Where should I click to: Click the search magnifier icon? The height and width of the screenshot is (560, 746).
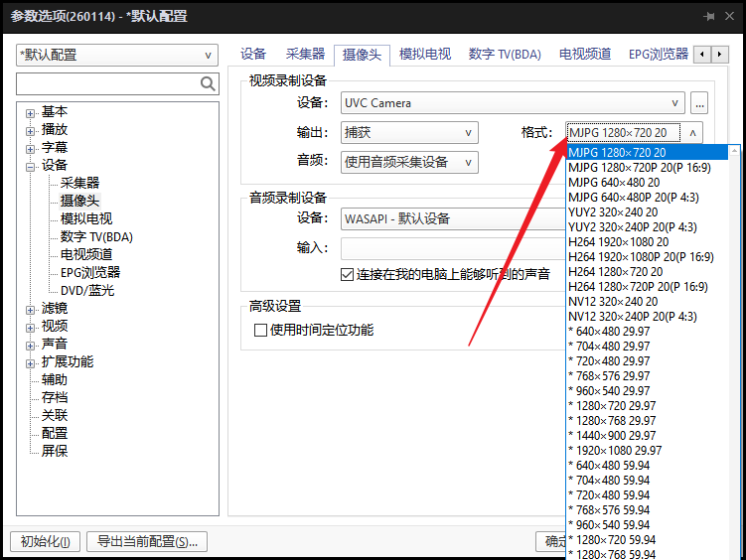208,84
